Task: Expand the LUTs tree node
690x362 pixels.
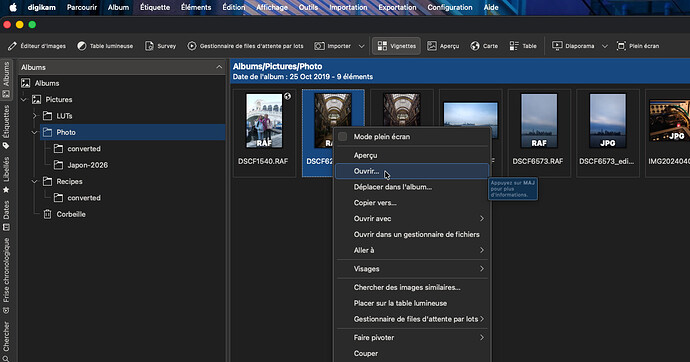Action: tap(35, 116)
